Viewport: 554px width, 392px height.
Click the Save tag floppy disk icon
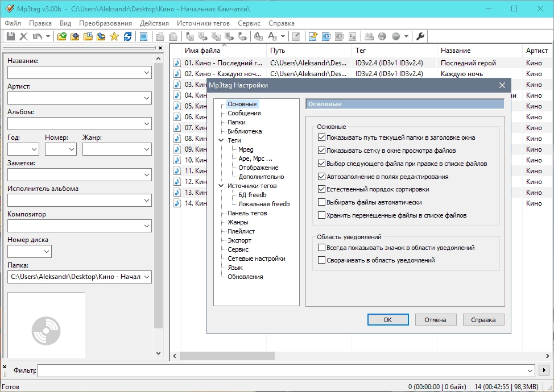click(11, 36)
